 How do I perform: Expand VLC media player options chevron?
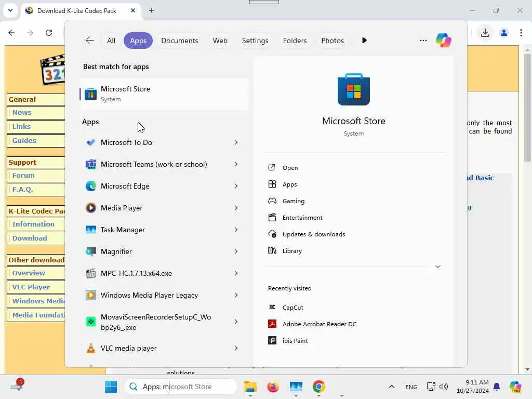[236, 348]
